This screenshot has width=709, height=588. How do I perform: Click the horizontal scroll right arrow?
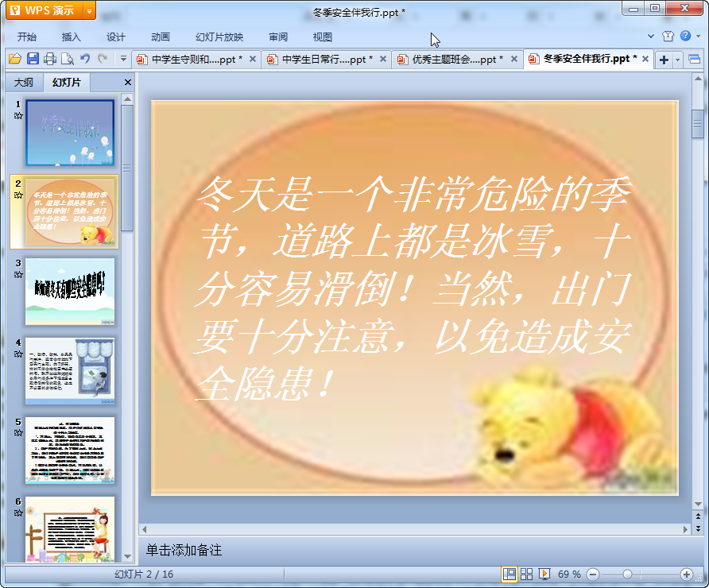685,528
